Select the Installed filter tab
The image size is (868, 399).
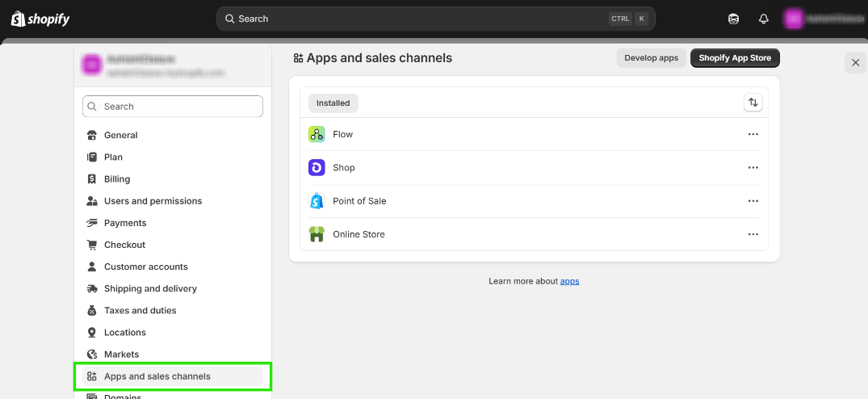pos(333,103)
